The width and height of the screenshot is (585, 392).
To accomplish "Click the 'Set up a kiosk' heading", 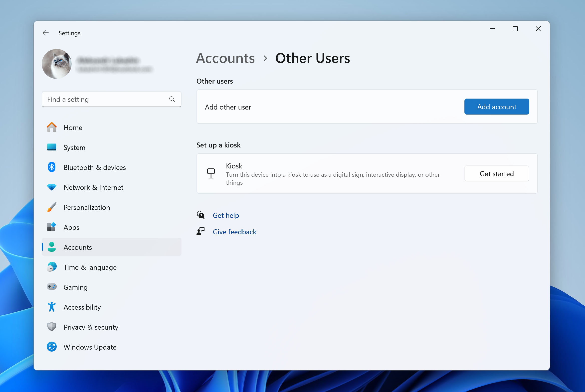I will [218, 145].
